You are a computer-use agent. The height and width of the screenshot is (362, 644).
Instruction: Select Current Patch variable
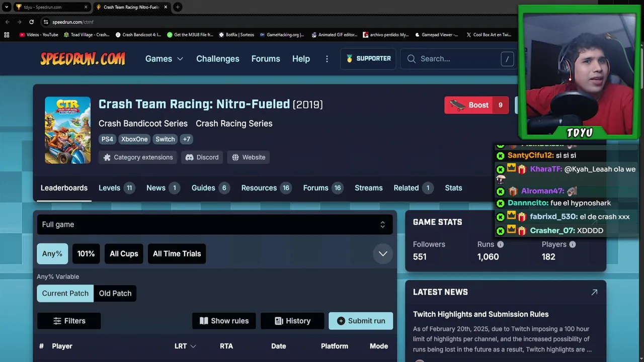point(65,294)
